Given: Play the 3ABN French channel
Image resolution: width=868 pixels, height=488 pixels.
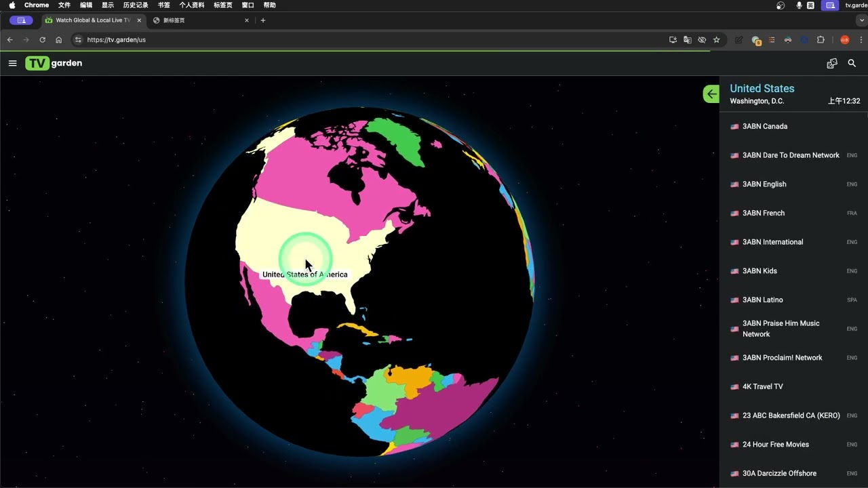Looking at the screenshot, I should click(793, 213).
